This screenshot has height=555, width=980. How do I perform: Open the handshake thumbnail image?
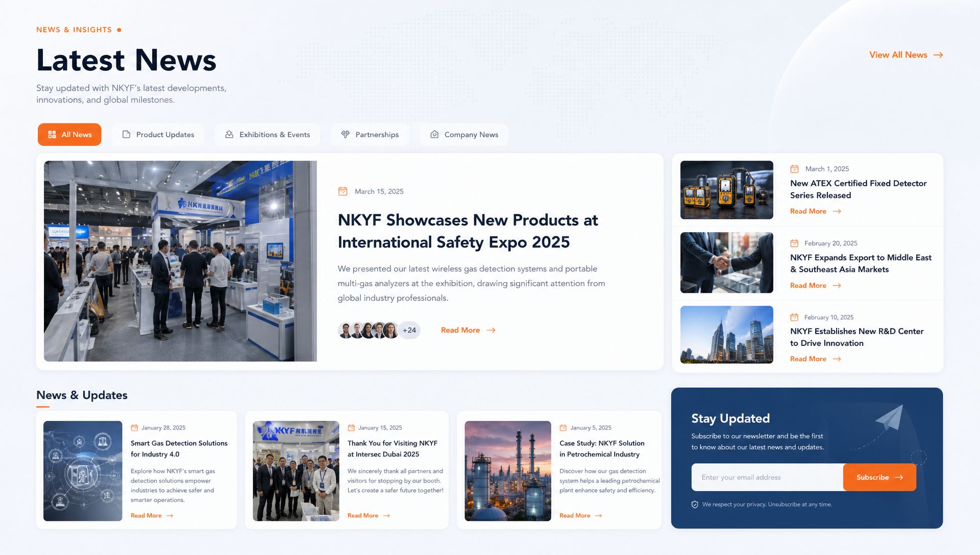pos(727,263)
